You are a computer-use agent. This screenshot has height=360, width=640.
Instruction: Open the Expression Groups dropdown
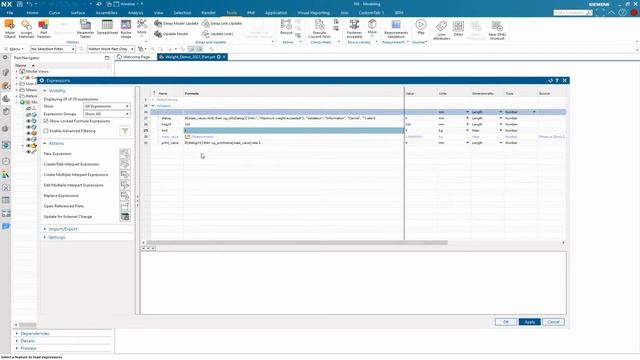pyautogui.click(x=107, y=114)
